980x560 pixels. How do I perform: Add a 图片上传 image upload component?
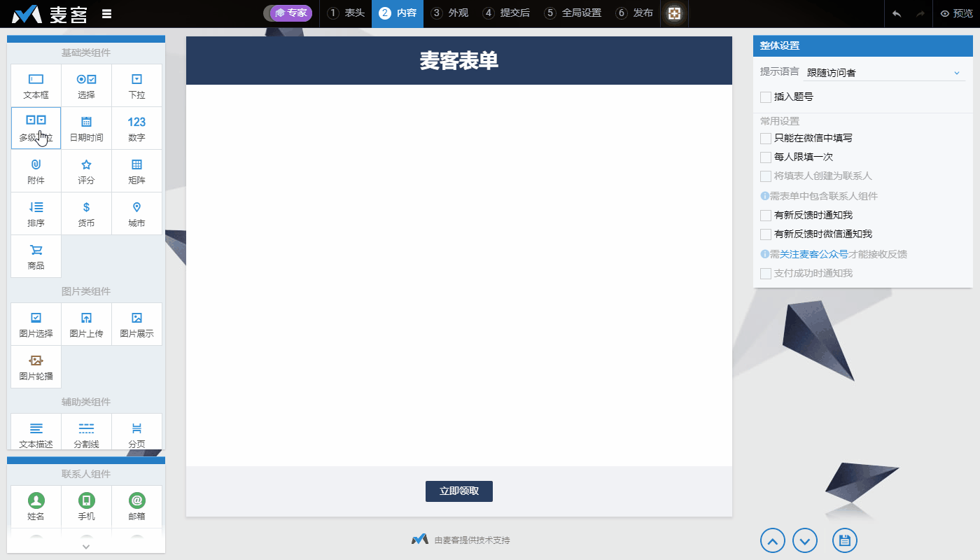87,324
